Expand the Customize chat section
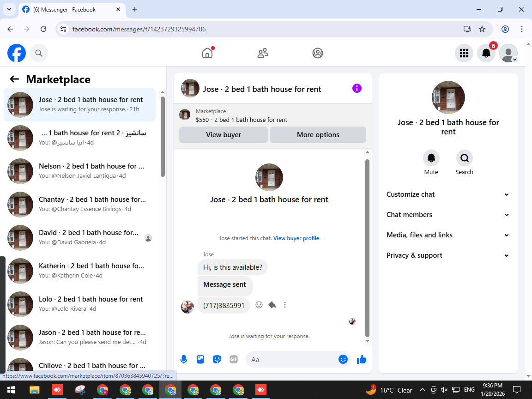The width and height of the screenshot is (532, 399). pos(448,194)
